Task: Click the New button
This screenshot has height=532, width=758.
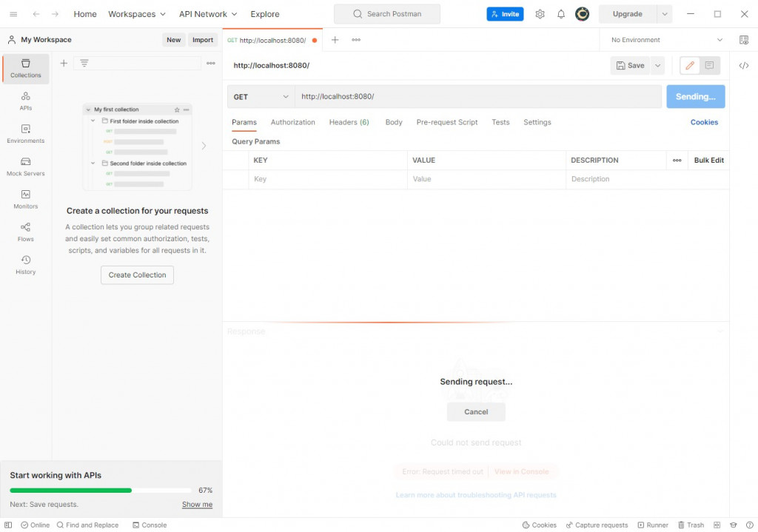Action: tap(173, 40)
